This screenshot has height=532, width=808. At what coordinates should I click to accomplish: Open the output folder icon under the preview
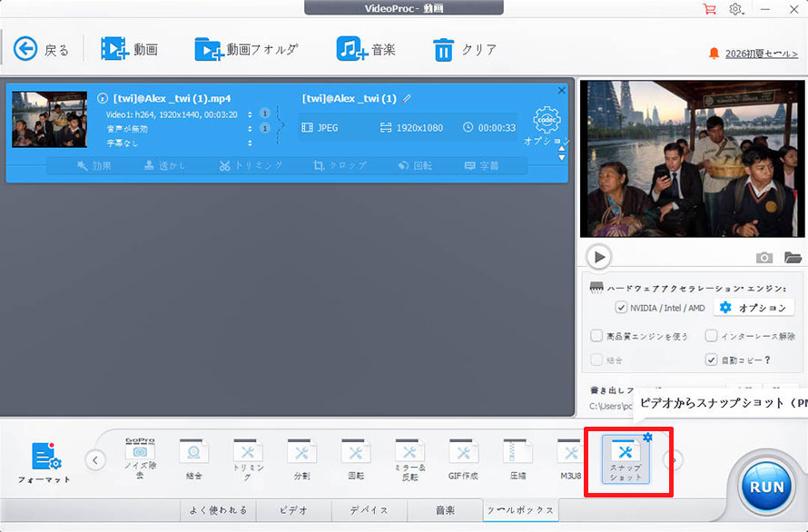point(793,257)
